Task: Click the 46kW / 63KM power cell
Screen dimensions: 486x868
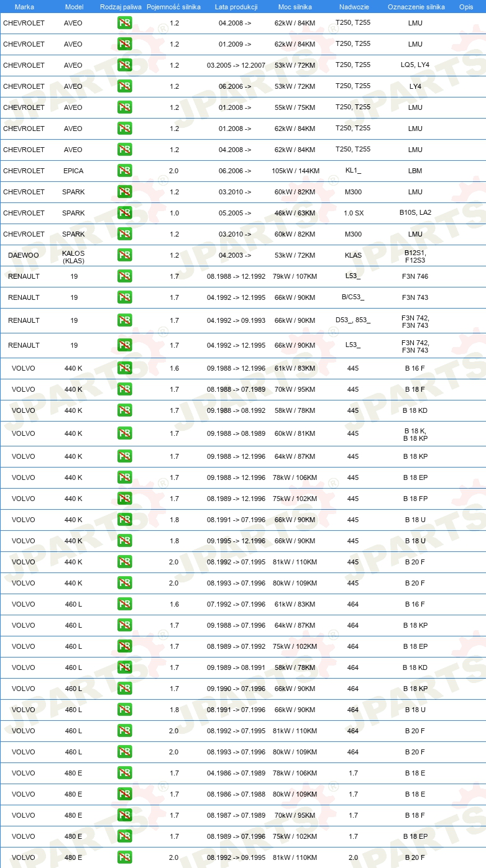Action: point(295,213)
